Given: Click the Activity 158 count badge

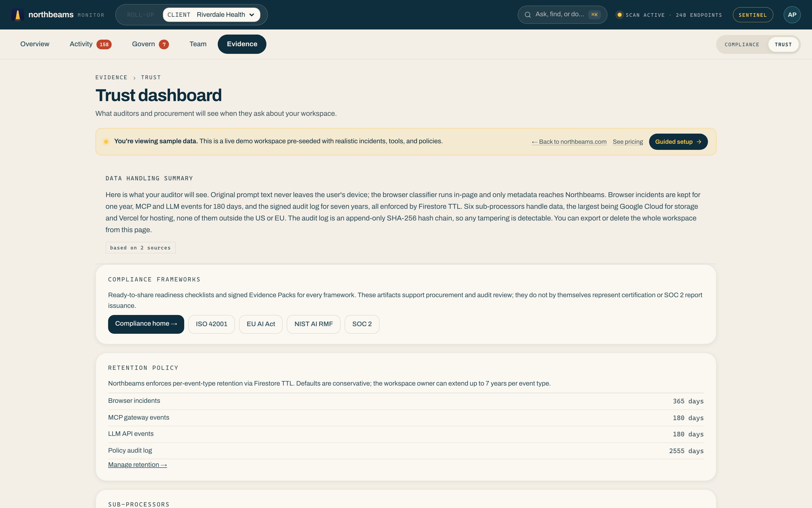Looking at the screenshot, I should (x=104, y=44).
